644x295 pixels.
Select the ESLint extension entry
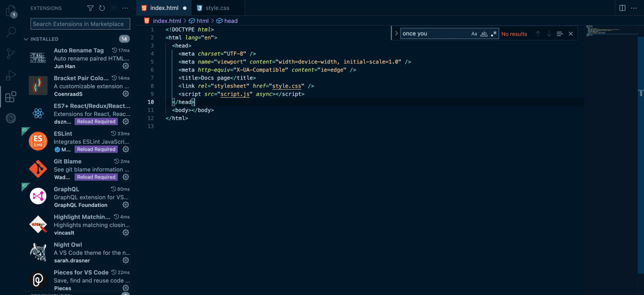(79, 141)
